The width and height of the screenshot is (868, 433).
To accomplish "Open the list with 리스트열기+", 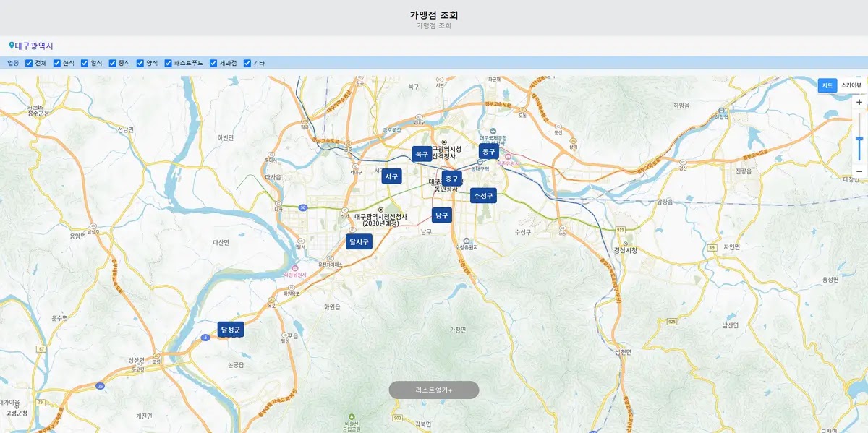I will tap(434, 390).
